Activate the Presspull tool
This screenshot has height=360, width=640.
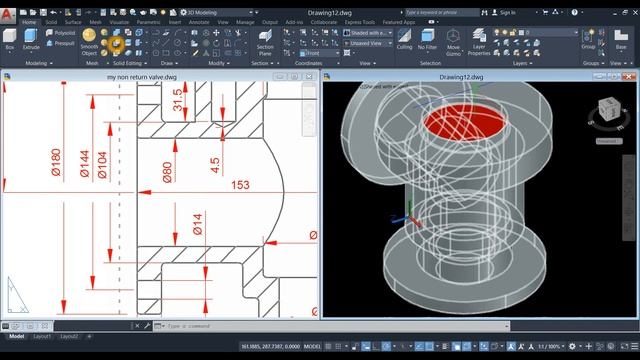(x=61, y=43)
